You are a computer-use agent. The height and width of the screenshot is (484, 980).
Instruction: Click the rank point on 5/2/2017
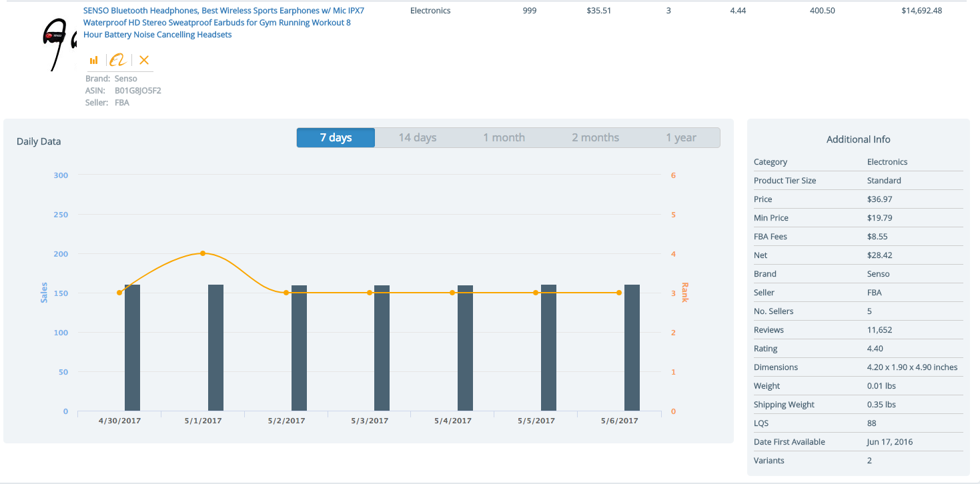(x=286, y=293)
